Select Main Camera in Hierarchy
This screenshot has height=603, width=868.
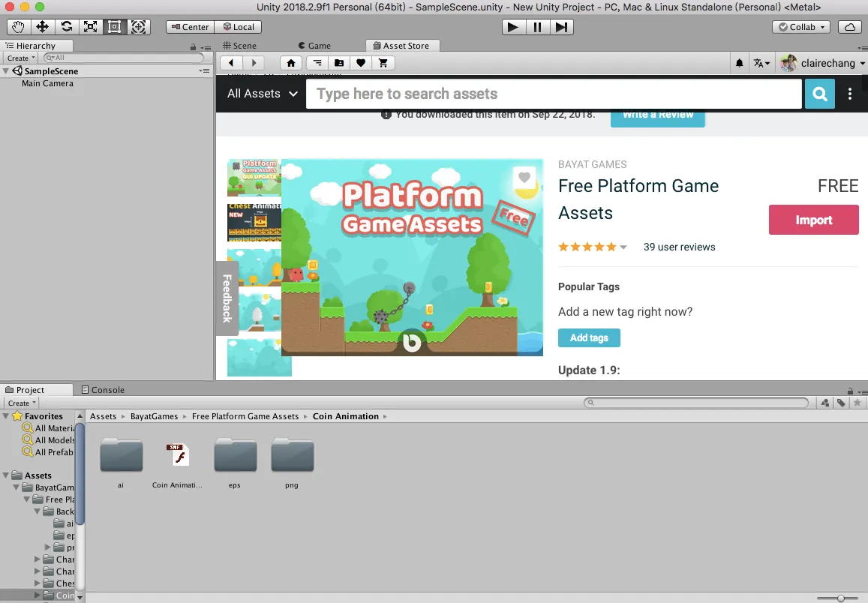[x=47, y=83]
